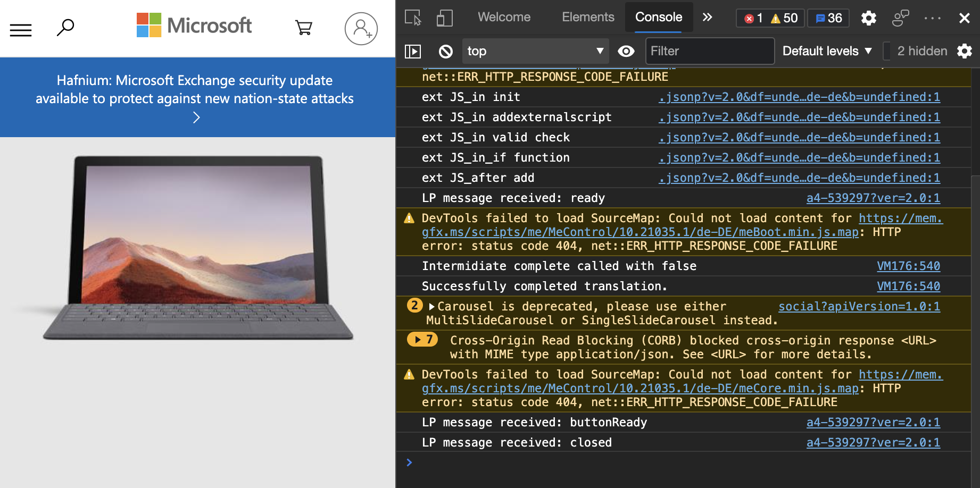This screenshot has height=488, width=980.
Task: Open the DevTools three-dot customize menu
Action: tap(933, 18)
